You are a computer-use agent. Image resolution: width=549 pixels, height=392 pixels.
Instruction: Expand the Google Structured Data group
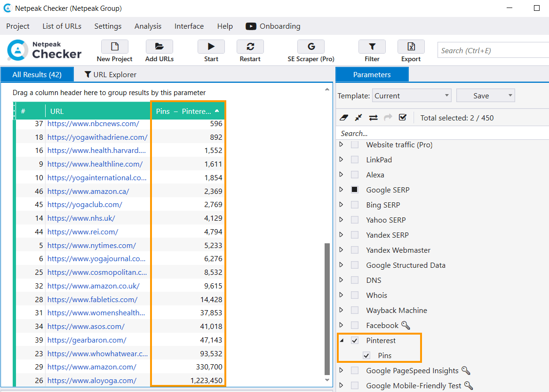tap(342, 265)
